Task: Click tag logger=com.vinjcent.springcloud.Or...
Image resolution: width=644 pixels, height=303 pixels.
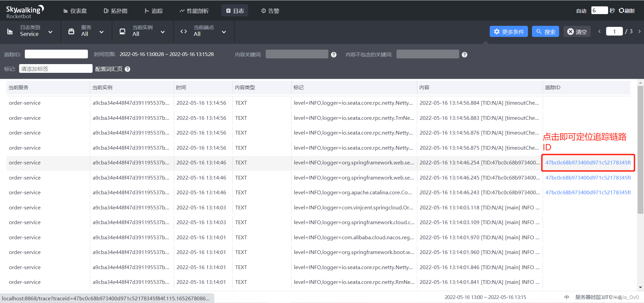Action: point(354,208)
